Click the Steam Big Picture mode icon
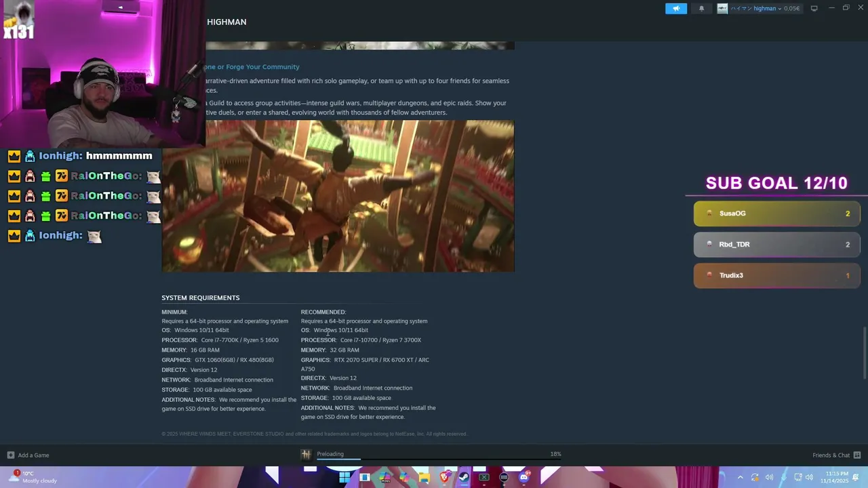 (814, 8)
